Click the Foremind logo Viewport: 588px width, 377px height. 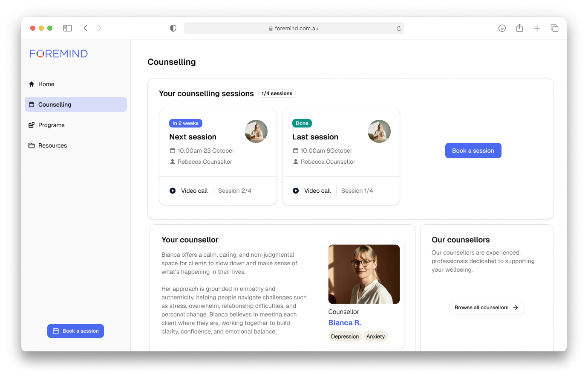tap(59, 54)
